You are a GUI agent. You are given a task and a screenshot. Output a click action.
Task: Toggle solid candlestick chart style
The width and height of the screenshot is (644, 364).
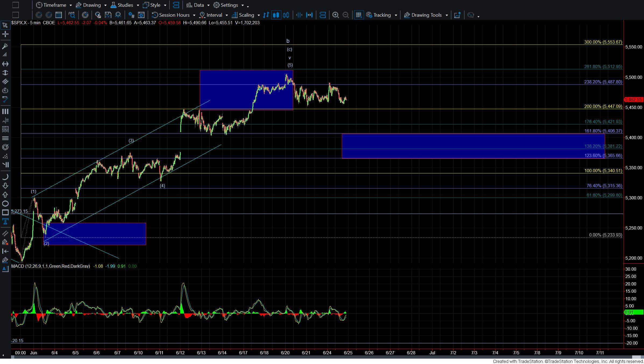click(x=276, y=15)
